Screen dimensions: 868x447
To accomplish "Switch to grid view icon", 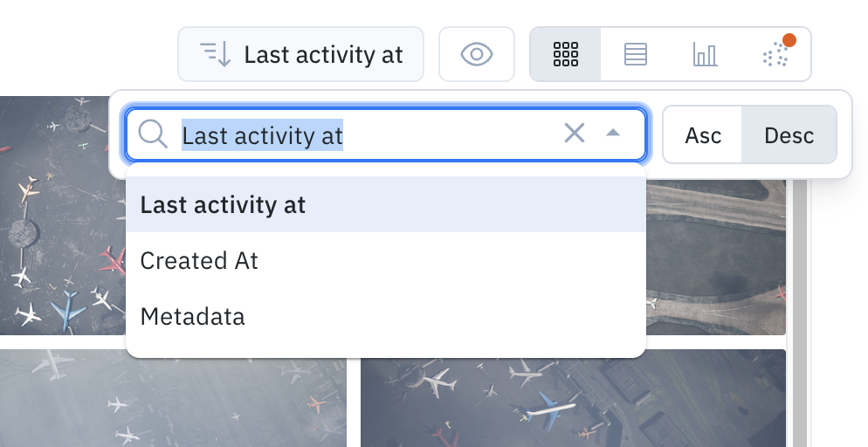I will (566, 54).
